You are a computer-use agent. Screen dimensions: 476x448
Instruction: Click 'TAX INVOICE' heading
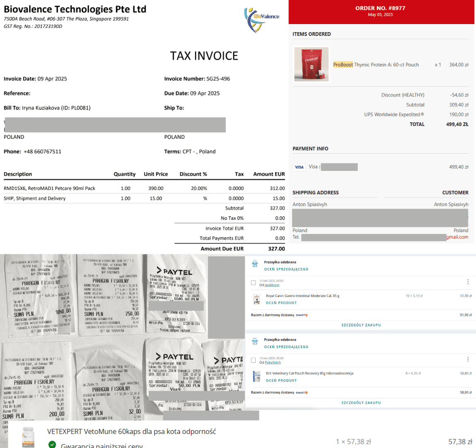coord(204,56)
